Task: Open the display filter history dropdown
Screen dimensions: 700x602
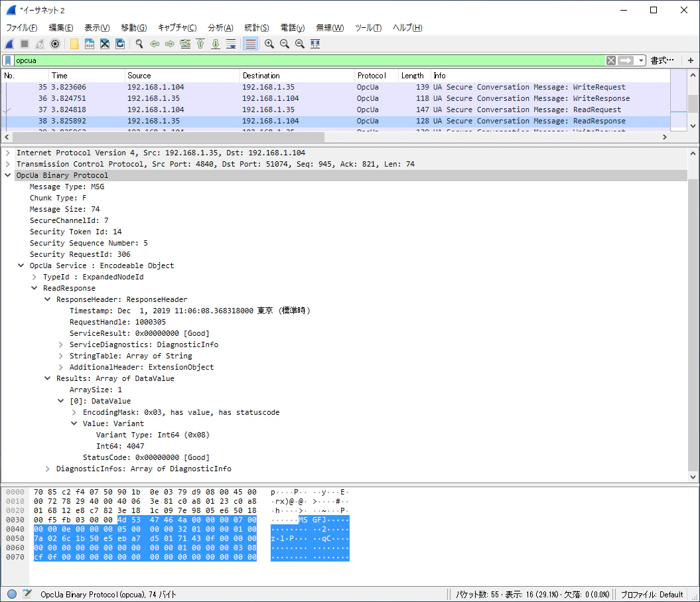Action: [x=641, y=60]
